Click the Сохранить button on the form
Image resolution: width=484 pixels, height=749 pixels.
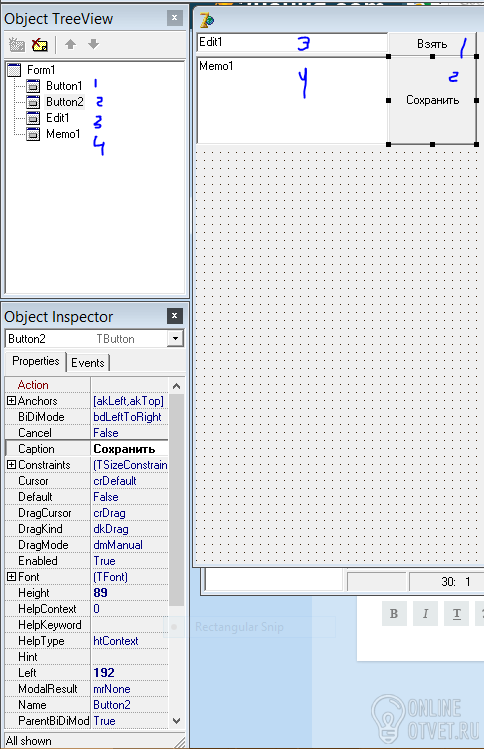[x=432, y=100]
